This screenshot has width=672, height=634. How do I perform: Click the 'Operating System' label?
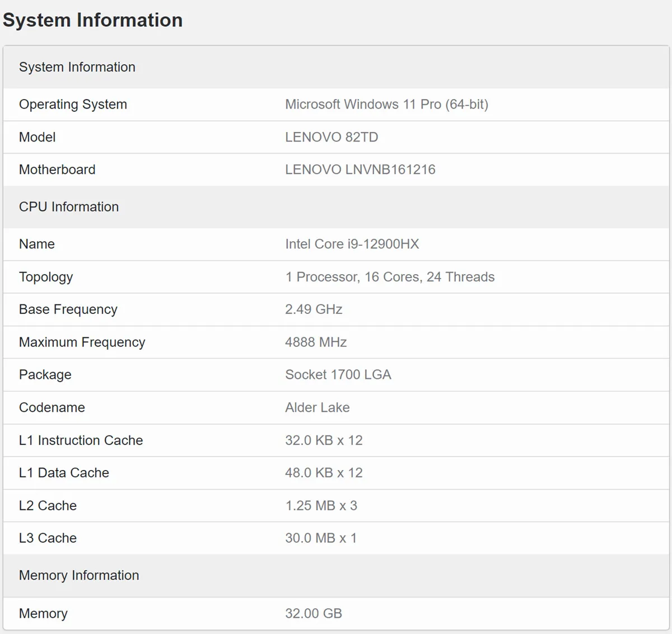tap(73, 105)
